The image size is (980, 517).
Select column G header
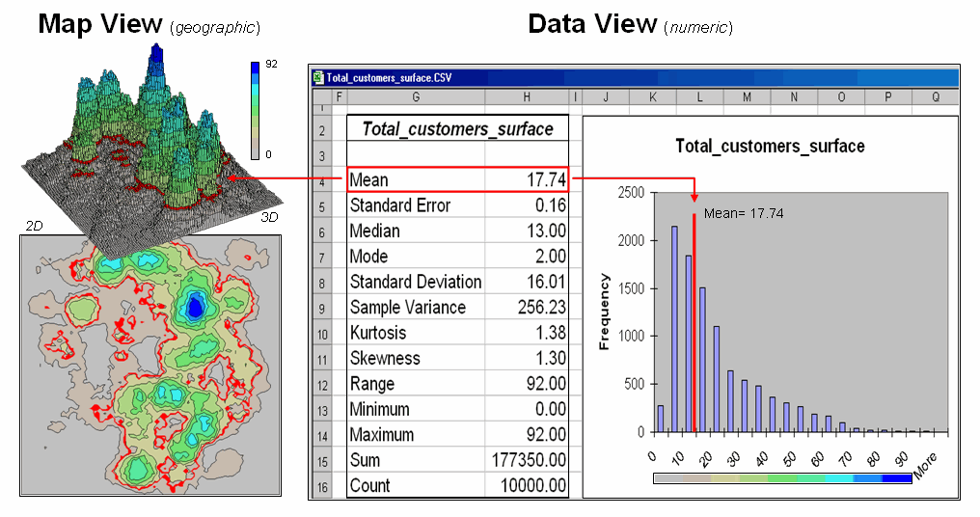(415, 96)
